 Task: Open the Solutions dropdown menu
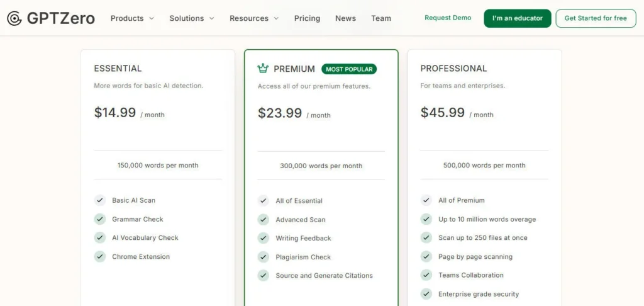(x=191, y=18)
